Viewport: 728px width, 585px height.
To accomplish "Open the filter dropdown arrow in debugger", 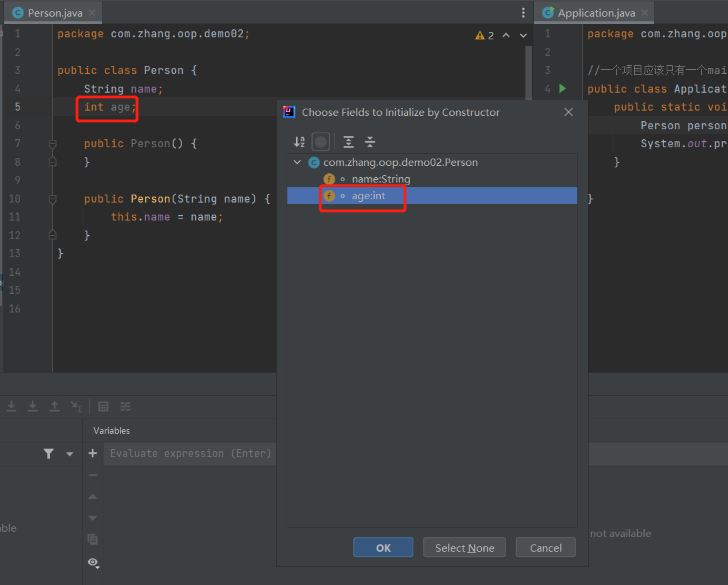I will pyautogui.click(x=69, y=454).
